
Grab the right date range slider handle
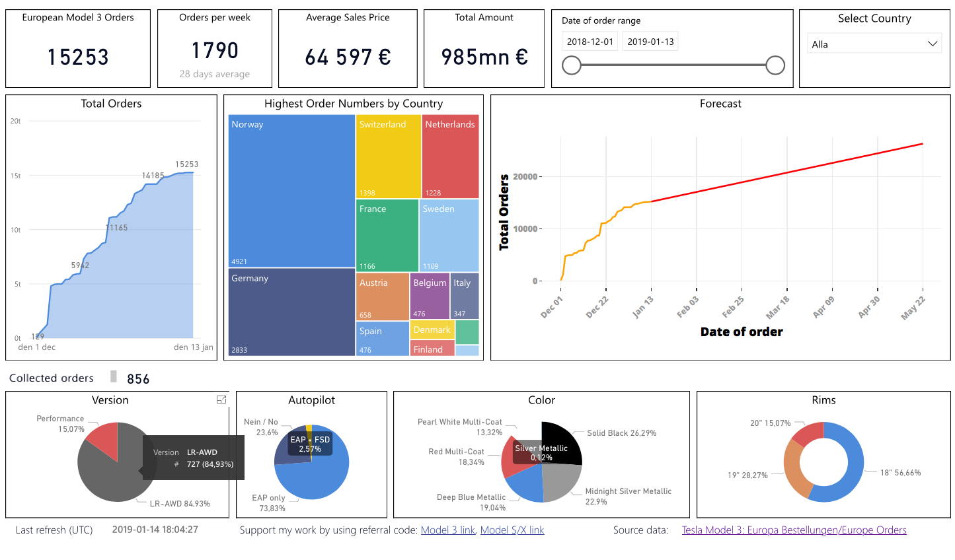click(775, 65)
